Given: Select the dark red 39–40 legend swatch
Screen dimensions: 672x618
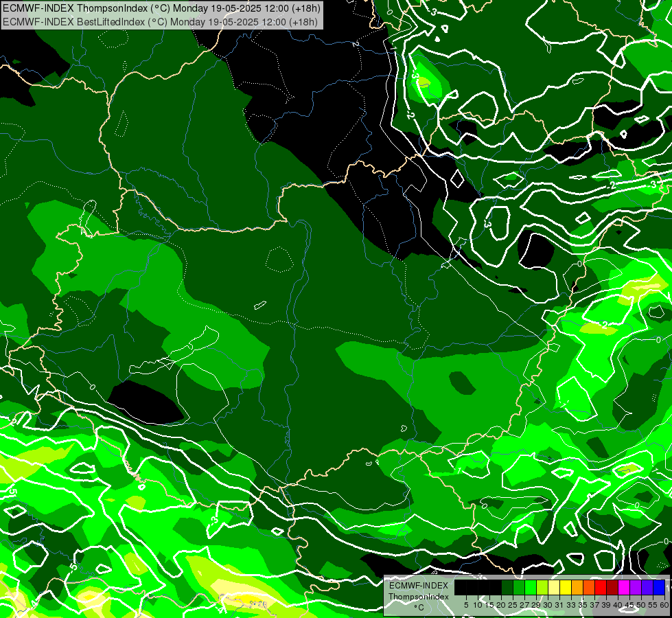Looking at the screenshot, I should [612, 588].
